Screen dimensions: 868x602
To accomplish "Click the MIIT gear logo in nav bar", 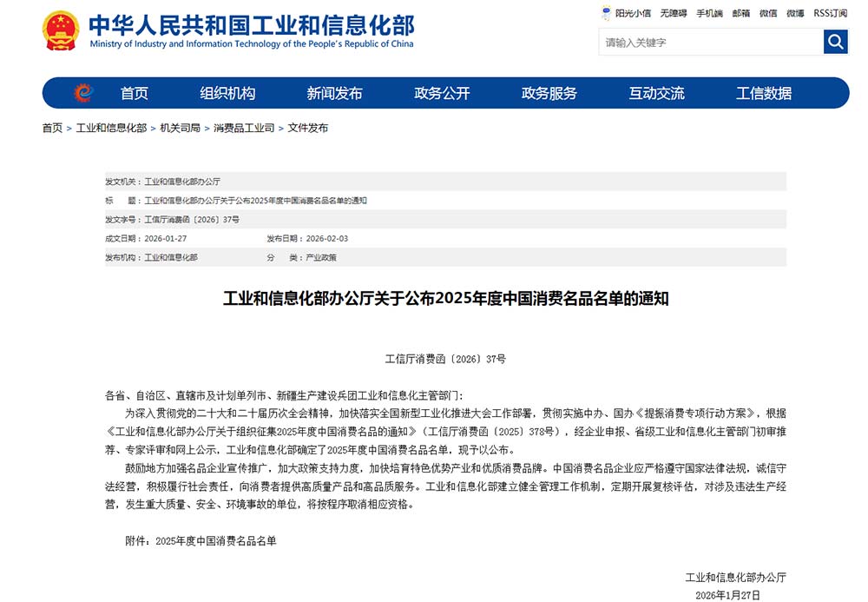I will click(x=82, y=93).
